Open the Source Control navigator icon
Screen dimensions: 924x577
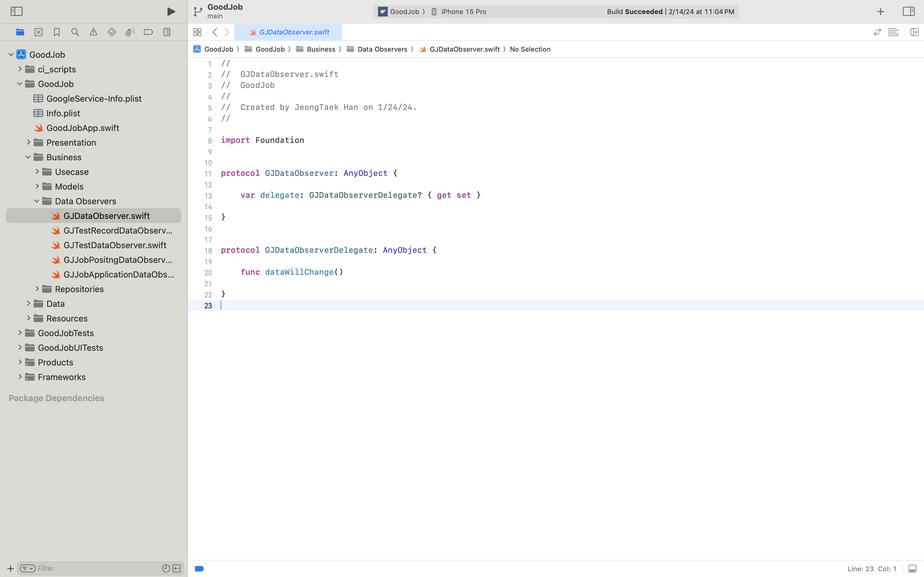point(38,32)
